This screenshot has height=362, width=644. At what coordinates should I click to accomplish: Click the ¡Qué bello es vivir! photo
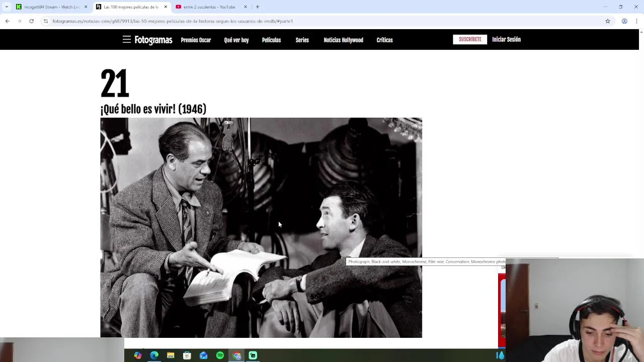261,228
